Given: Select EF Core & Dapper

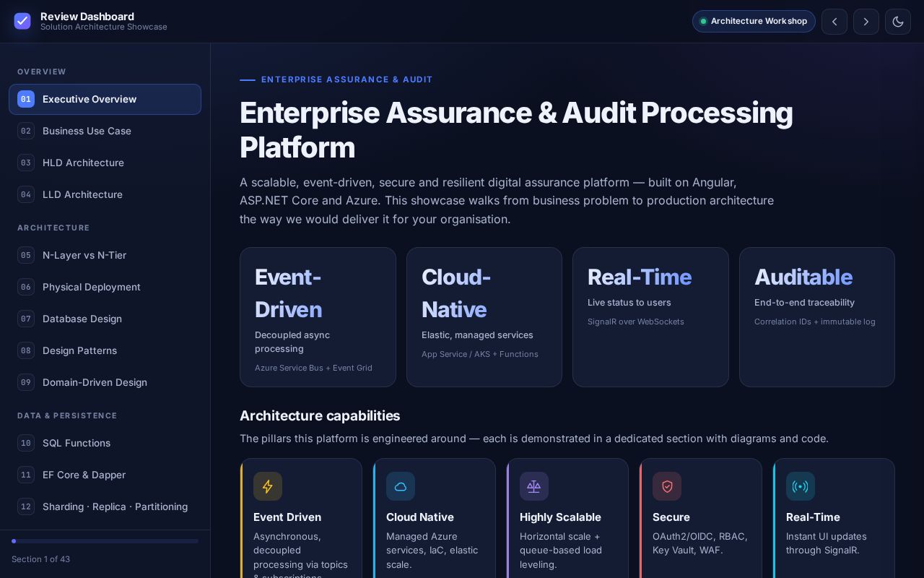Looking at the screenshot, I should pyautogui.click(x=105, y=475).
